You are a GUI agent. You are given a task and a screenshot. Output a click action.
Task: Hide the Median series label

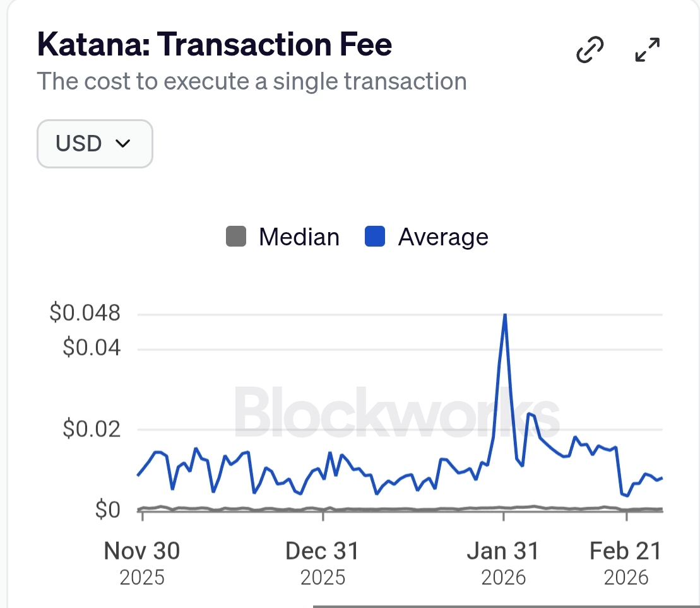pyautogui.click(x=299, y=237)
